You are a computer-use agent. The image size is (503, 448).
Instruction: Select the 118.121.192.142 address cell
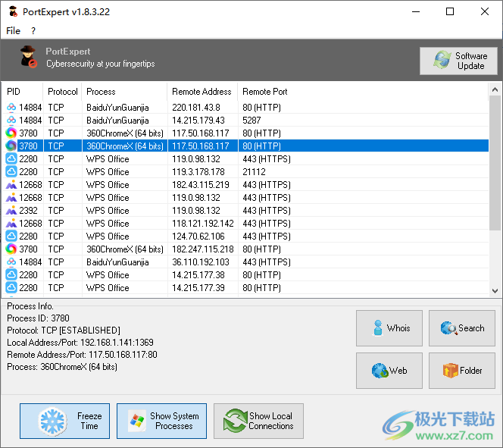[x=203, y=224]
